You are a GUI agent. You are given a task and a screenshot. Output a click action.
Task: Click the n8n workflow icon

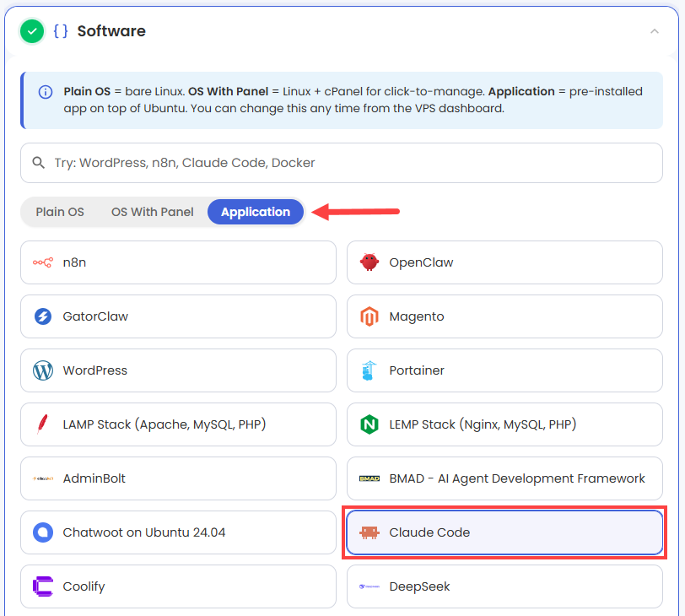[x=43, y=262]
